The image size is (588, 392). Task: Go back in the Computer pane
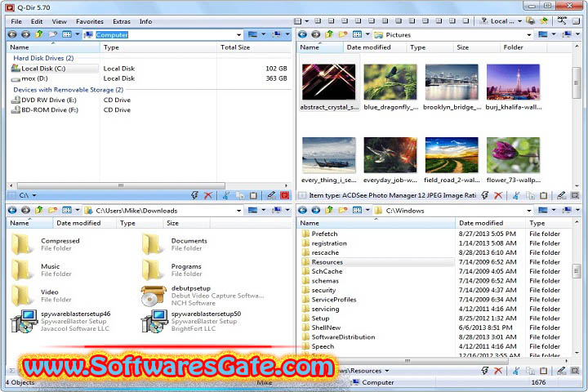click(x=12, y=34)
